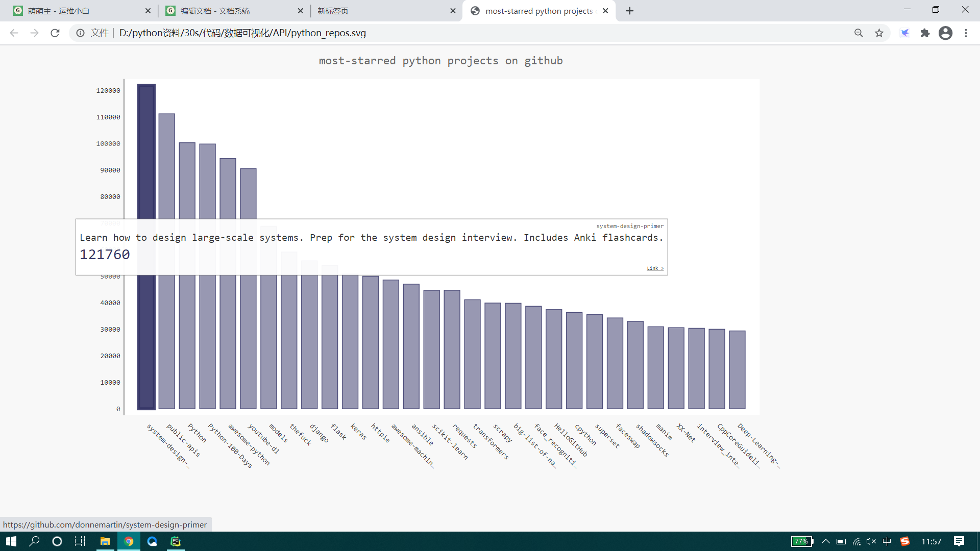This screenshot has width=980, height=551.
Task: Toggle the 中 input language indicator
Action: point(887,541)
